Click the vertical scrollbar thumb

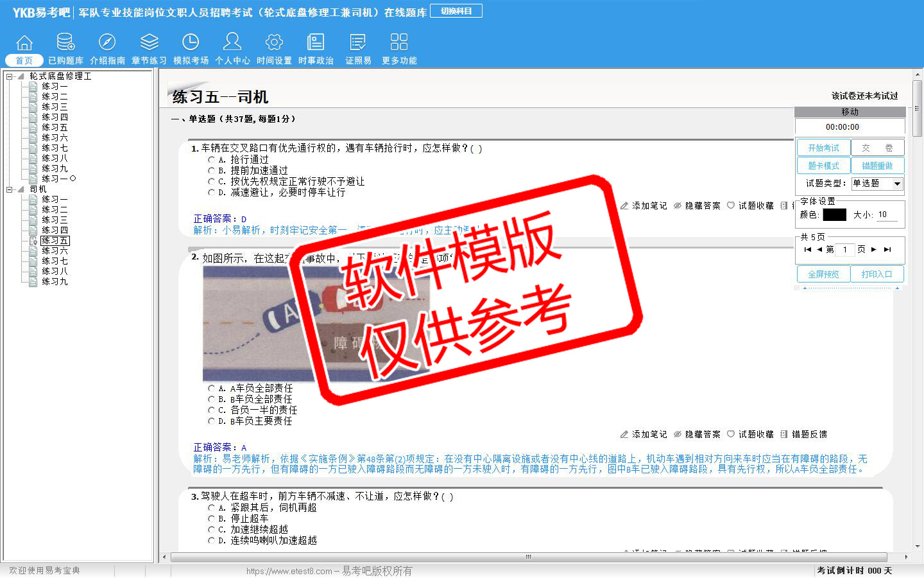tap(918, 109)
